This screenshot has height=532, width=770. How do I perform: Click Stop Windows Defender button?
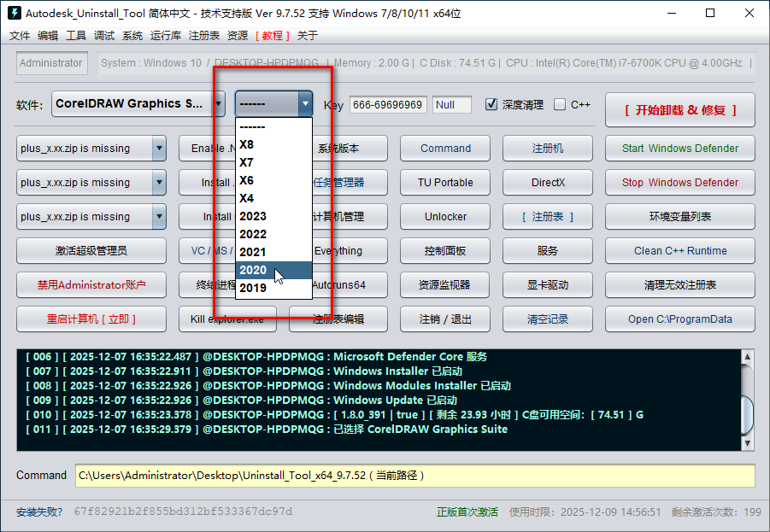coord(680,183)
